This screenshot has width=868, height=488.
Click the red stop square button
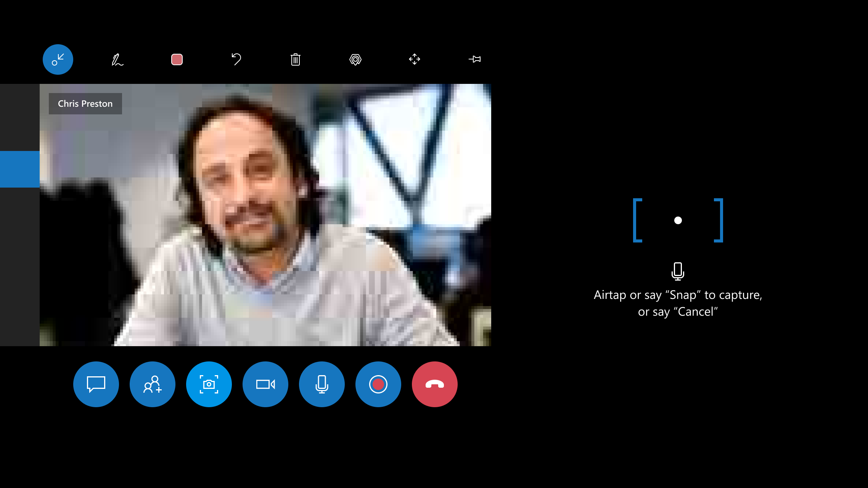tap(177, 59)
